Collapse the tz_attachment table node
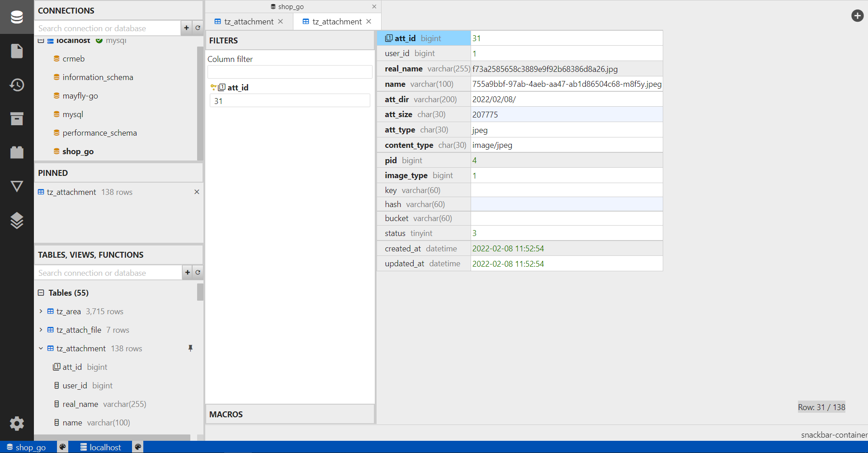Viewport: 868px width, 453px height. (x=41, y=349)
